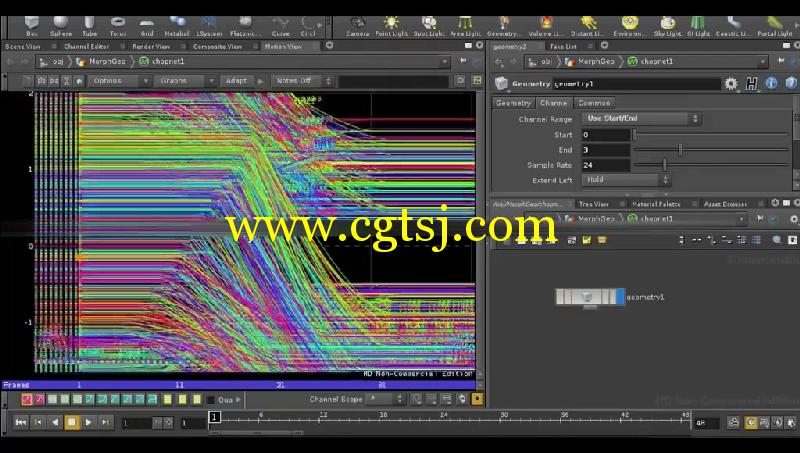Add a Volume Light from the shelf
This screenshot has width=800, height=453.
point(546,26)
